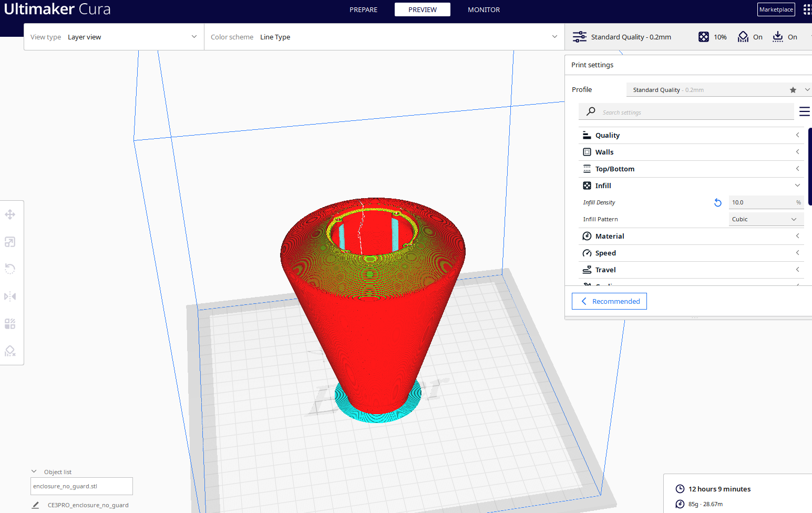
Task: Select the Rotate tool icon
Action: [x=10, y=269]
